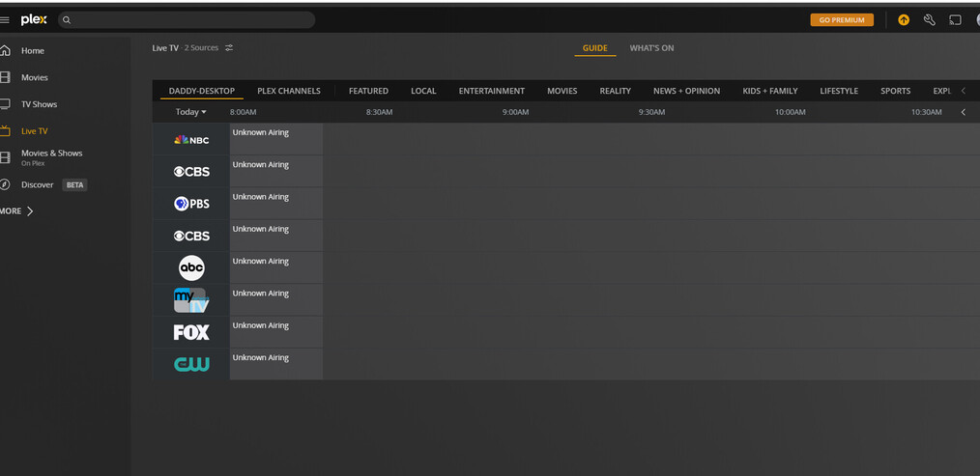
Task: Select the PBS channel logo
Action: click(x=191, y=204)
